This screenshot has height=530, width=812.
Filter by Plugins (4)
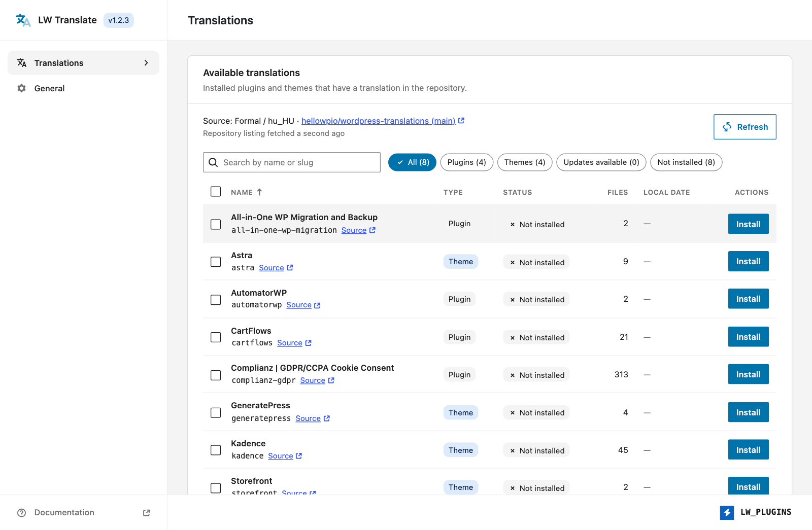coord(467,162)
